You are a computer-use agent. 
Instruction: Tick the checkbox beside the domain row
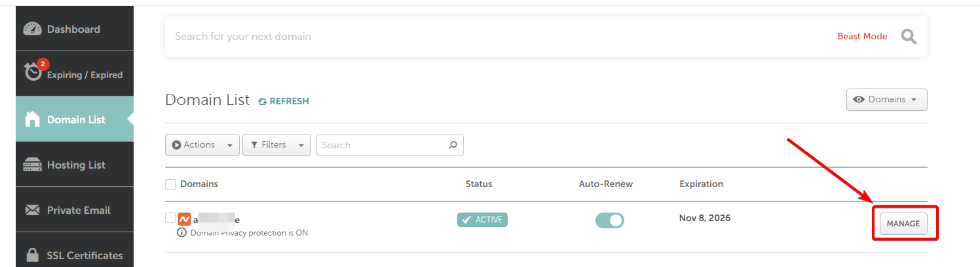tap(170, 218)
